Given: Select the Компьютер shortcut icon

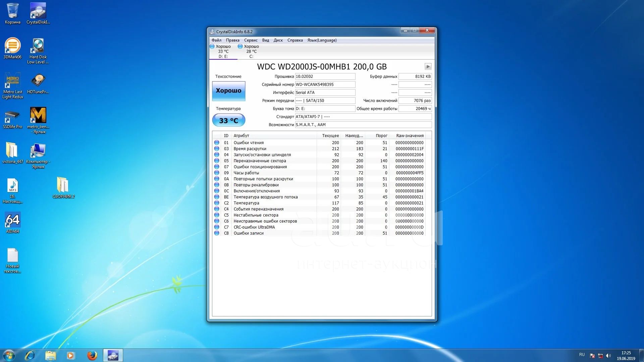Looking at the screenshot, I should pos(38,156).
